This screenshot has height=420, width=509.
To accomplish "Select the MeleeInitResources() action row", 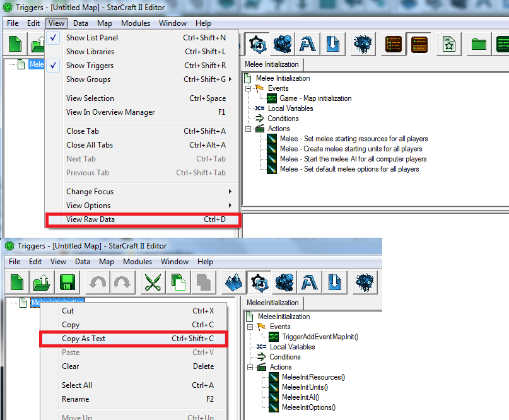I will click(313, 377).
